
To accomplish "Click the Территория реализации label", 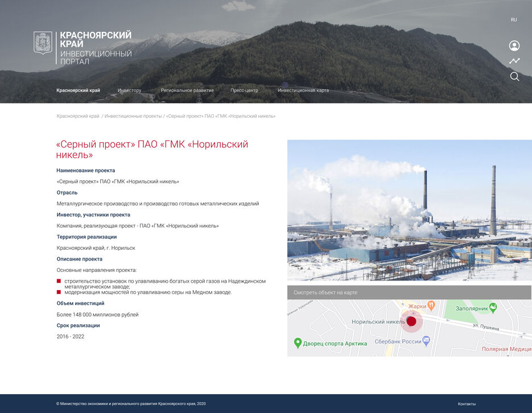I will point(86,237).
